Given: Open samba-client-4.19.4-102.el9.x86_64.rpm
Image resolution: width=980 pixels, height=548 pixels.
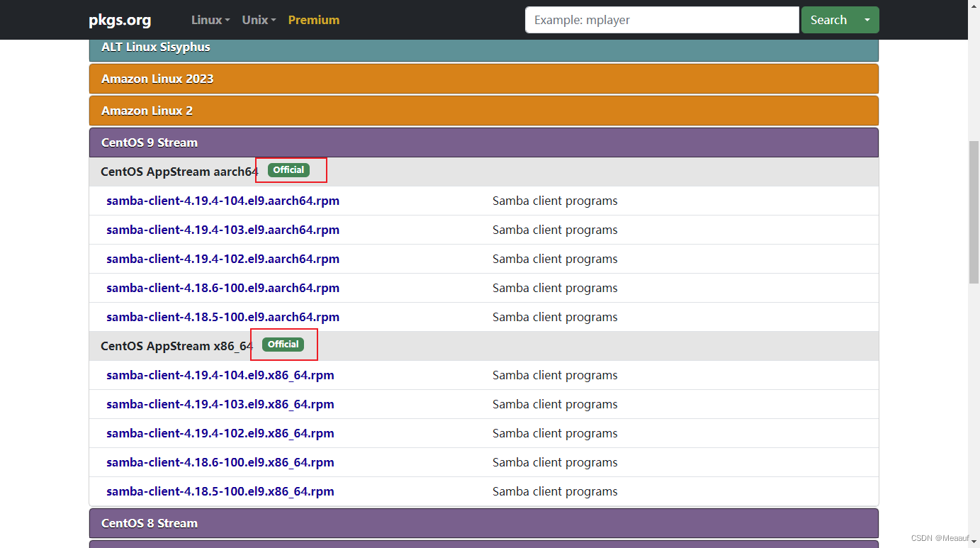Looking at the screenshot, I should click(x=220, y=433).
